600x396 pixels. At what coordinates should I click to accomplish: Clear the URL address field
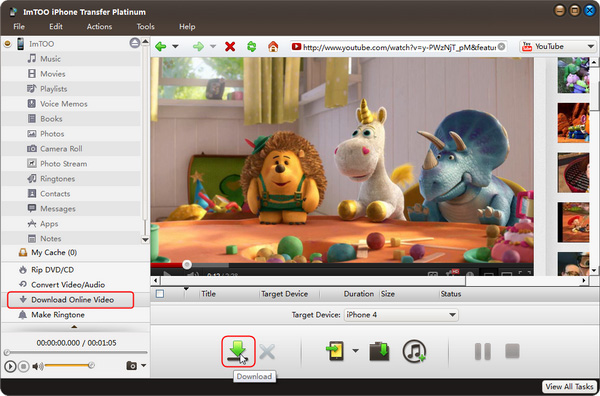[x=501, y=47]
